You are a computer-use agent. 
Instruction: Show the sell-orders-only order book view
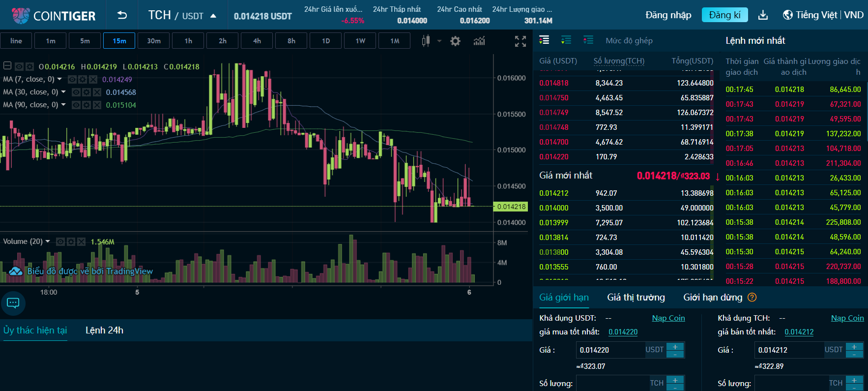588,40
